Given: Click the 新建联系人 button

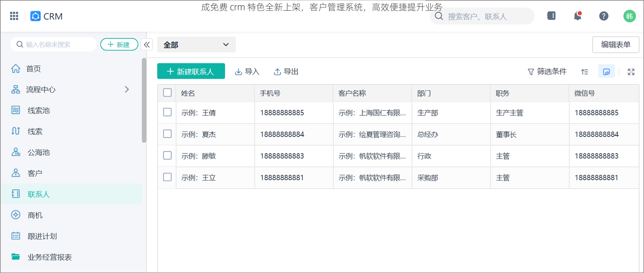Looking at the screenshot, I should (x=191, y=71).
